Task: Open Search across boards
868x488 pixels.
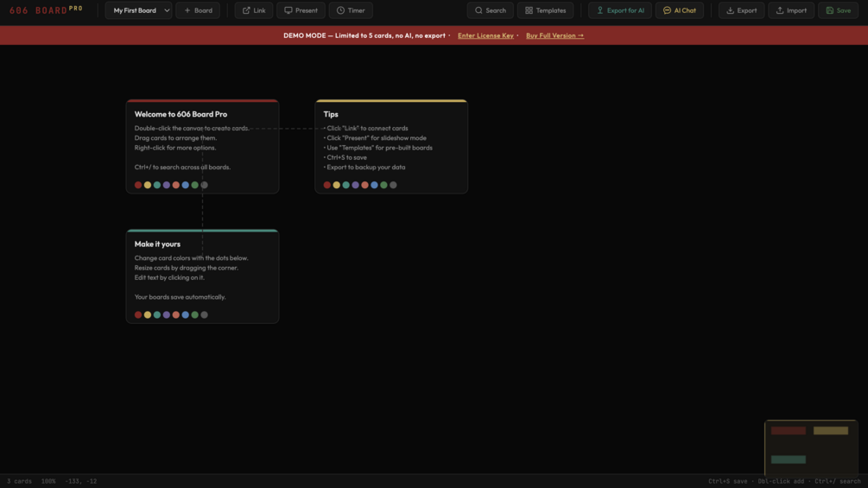Action: coord(491,10)
